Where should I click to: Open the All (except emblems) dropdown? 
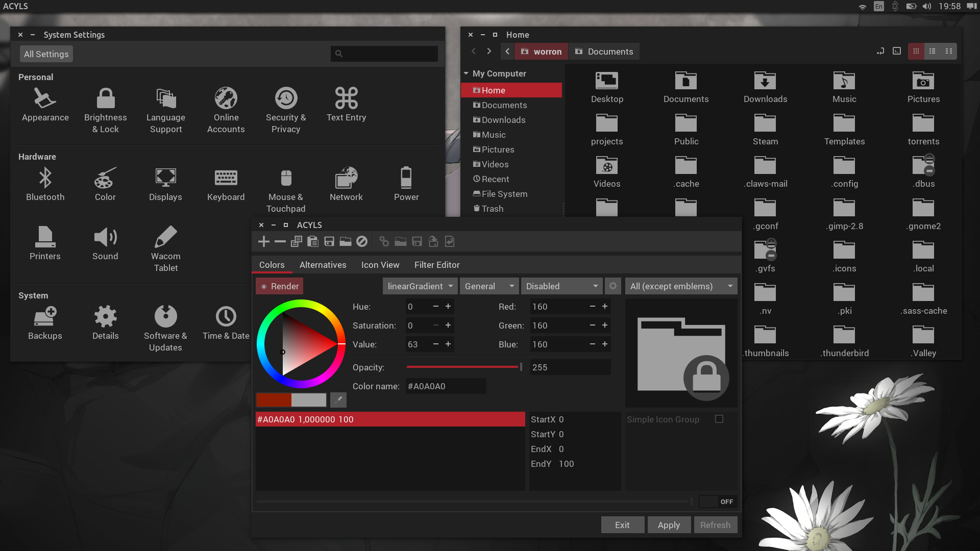click(681, 286)
